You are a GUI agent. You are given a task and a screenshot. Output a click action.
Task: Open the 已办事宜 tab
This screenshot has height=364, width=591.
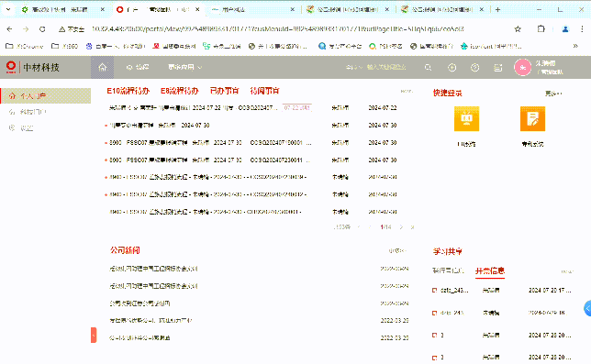click(x=224, y=91)
